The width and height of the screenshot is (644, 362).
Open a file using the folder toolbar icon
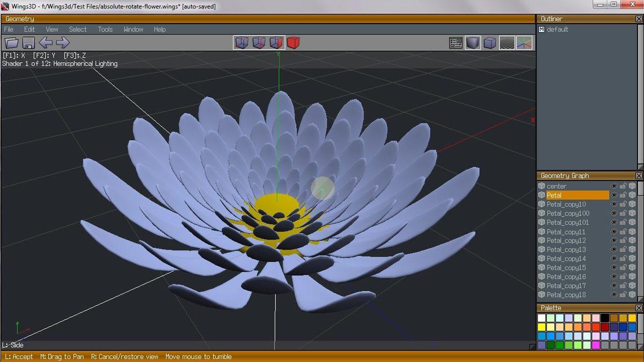pos(11,43)
